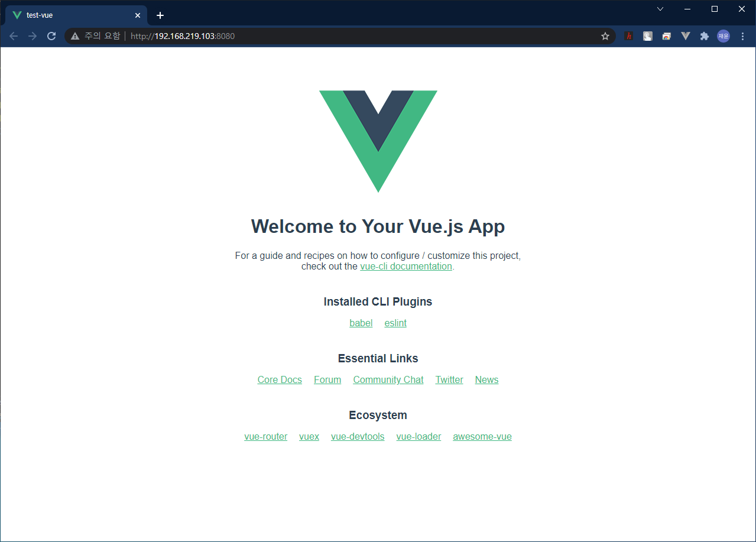Open the News link
This screenshot has height=542, width=756.
tap(487, 379)
